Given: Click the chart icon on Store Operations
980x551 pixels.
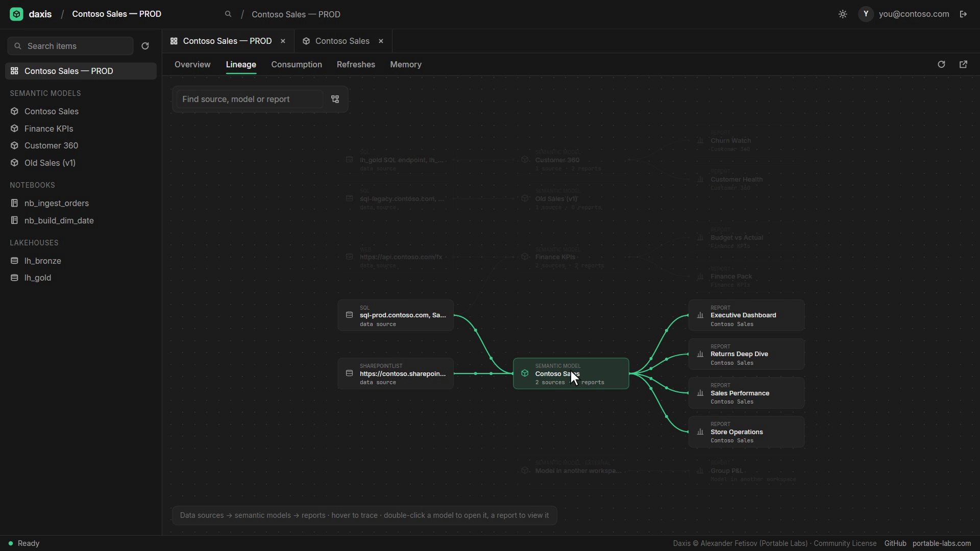Looking at the screenshot, I should [700, 432].
